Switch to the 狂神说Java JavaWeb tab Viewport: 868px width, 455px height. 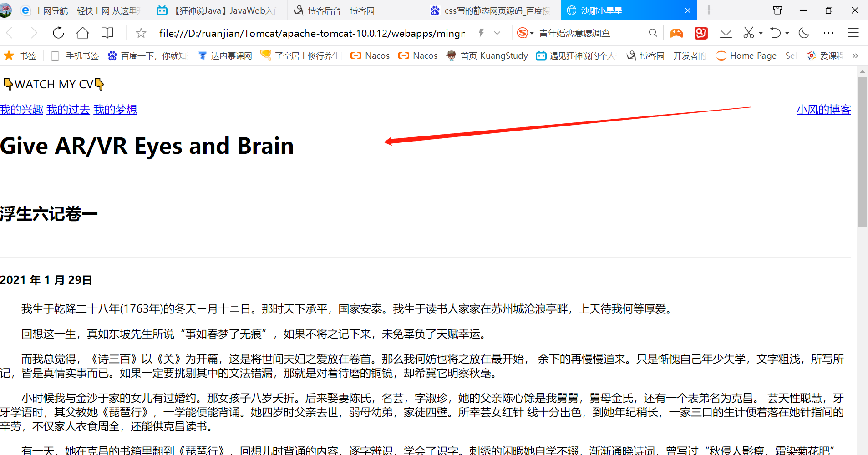point(218,10)
